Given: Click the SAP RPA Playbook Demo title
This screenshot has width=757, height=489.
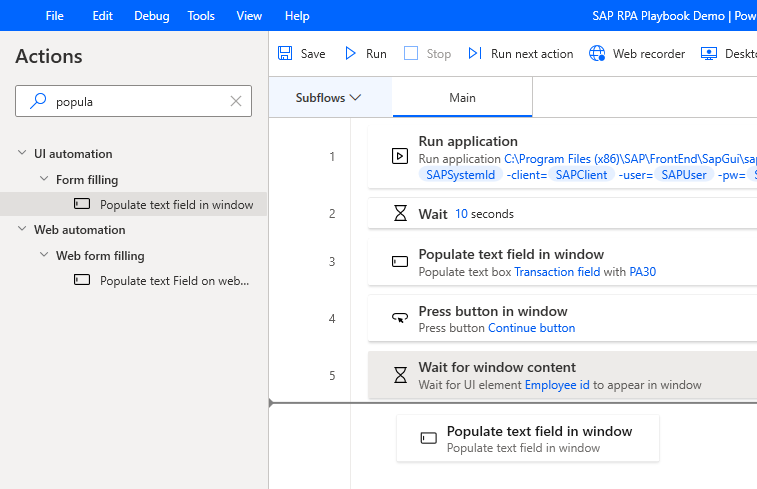Looking at the screenshot, I should click(x=659, y=16).
